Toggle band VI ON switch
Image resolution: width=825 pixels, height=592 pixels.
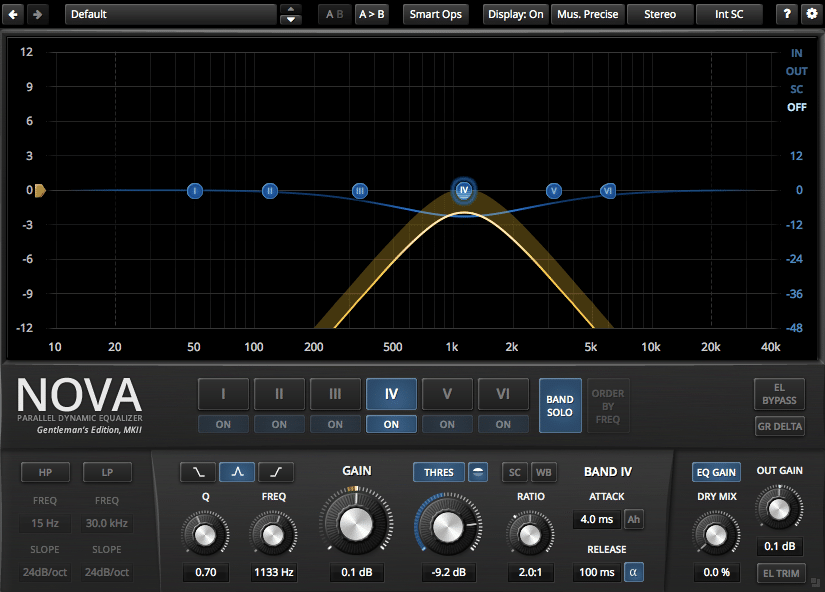[x=503, y=424]
